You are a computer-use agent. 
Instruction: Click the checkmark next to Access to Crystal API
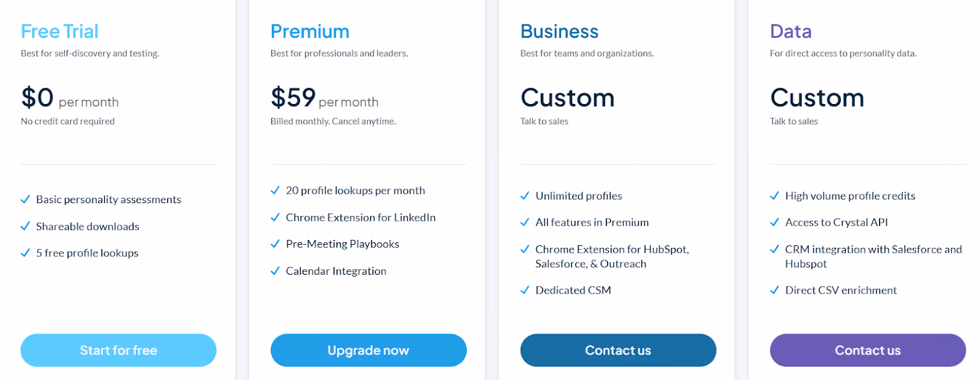(x=774, y=222)
